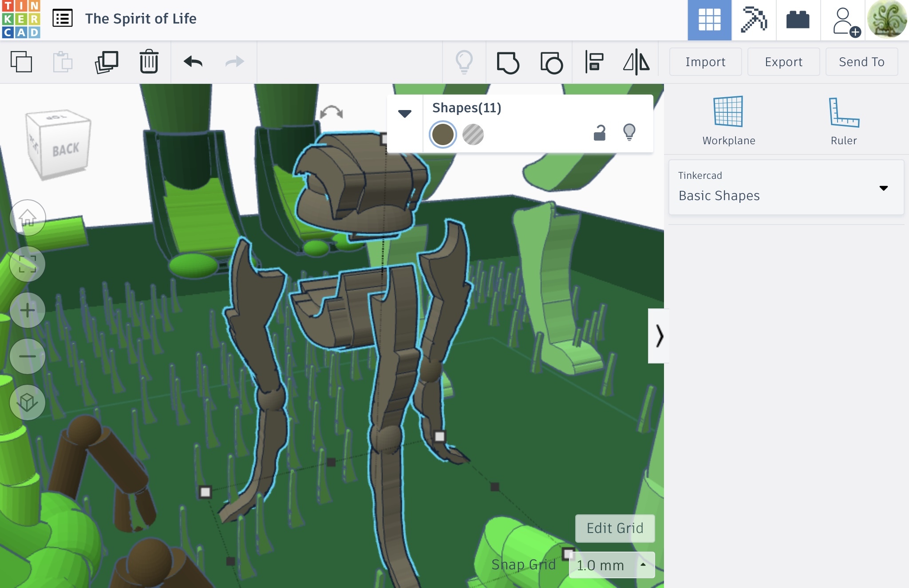This screenshot has height=588, width=909.
Task: Click the Import button
Action: coord(705,62)
